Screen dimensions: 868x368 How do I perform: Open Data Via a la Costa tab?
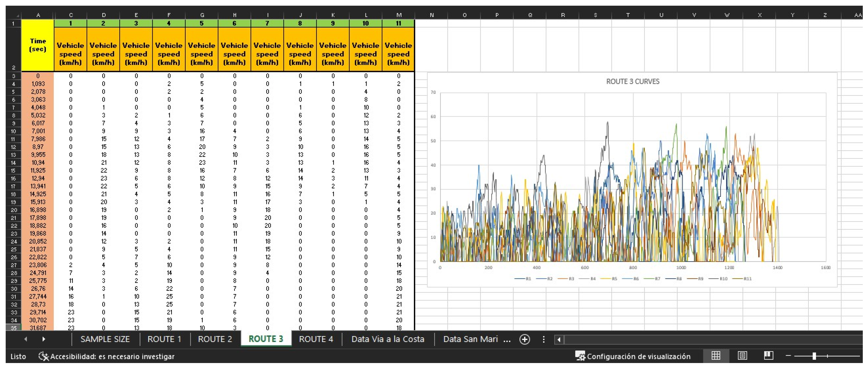(388, 339)
